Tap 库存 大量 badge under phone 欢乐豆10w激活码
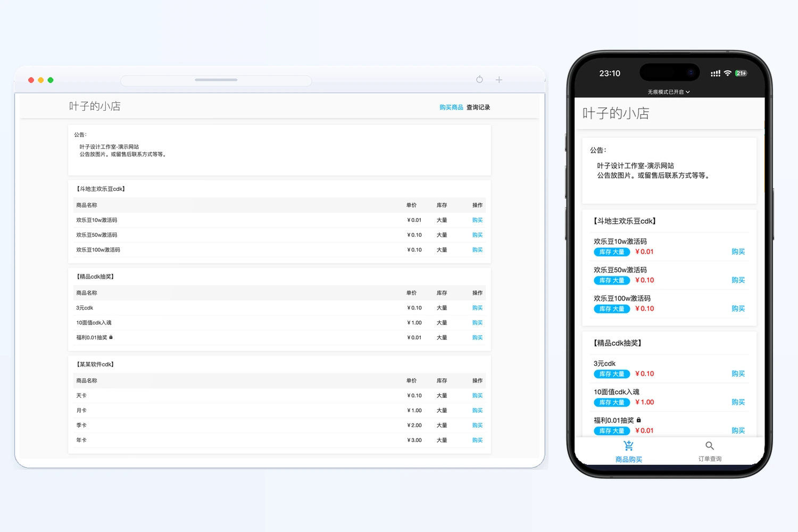 612,252
